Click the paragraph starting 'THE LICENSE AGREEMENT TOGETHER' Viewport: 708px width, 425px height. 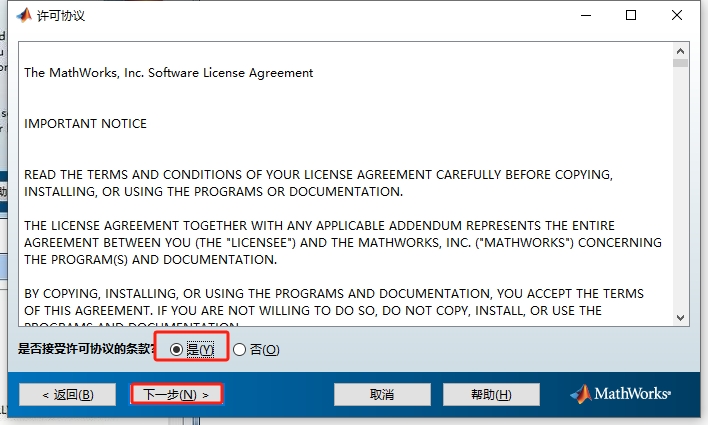(x=343, y=243)
